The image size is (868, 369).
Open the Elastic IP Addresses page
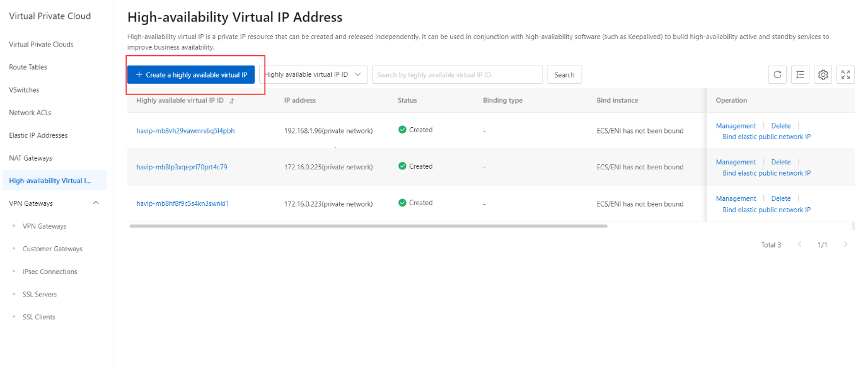38,135
